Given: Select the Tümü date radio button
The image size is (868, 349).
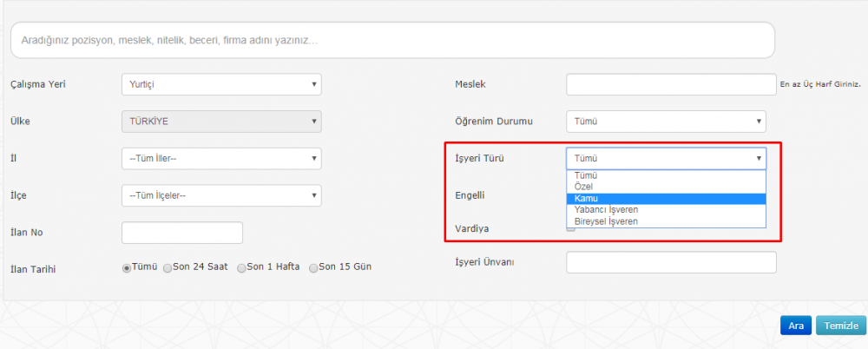Looking at the screenshot, I should (x=127, y=267).
